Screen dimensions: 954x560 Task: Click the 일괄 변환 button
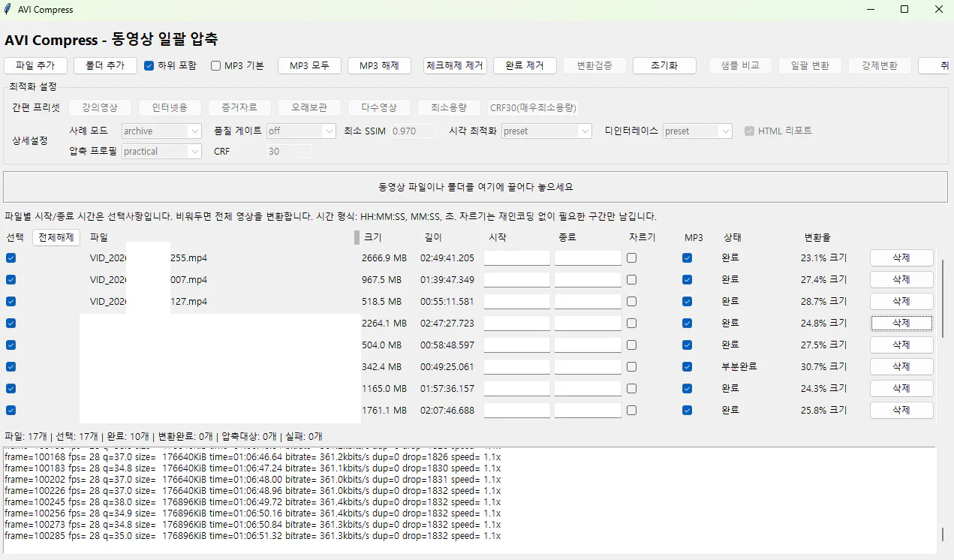[810, 66]
